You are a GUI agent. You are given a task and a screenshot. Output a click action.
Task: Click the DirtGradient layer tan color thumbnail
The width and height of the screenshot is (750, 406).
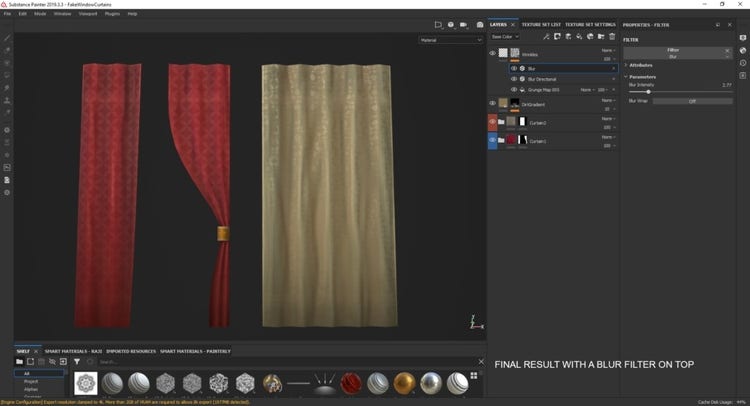[503, 103]
